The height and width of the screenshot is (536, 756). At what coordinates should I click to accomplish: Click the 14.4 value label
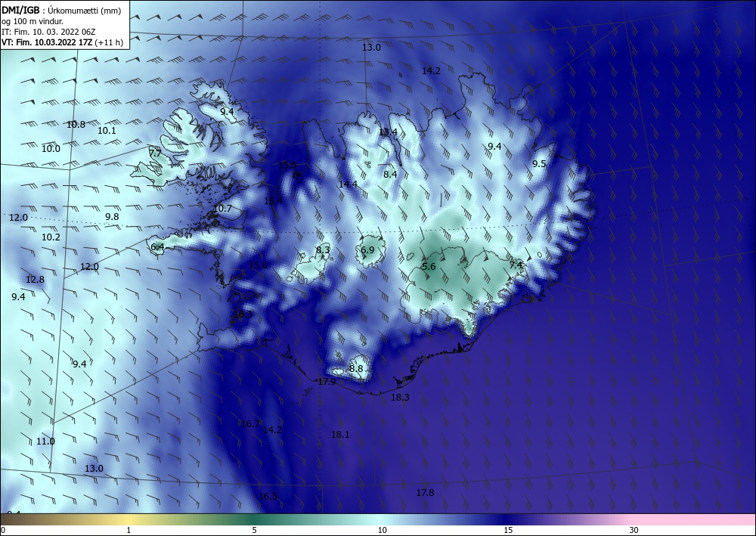348,184
